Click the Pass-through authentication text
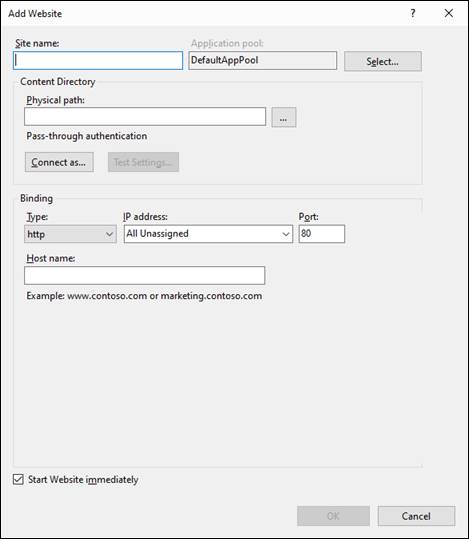 click(87, 136)
